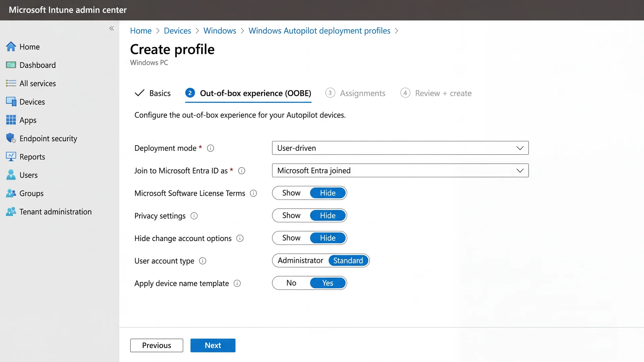The width and height of the screenshot is (644, 362).
Task: Click the Windows PC subtitle text
Action: click(x=149, y=63)
